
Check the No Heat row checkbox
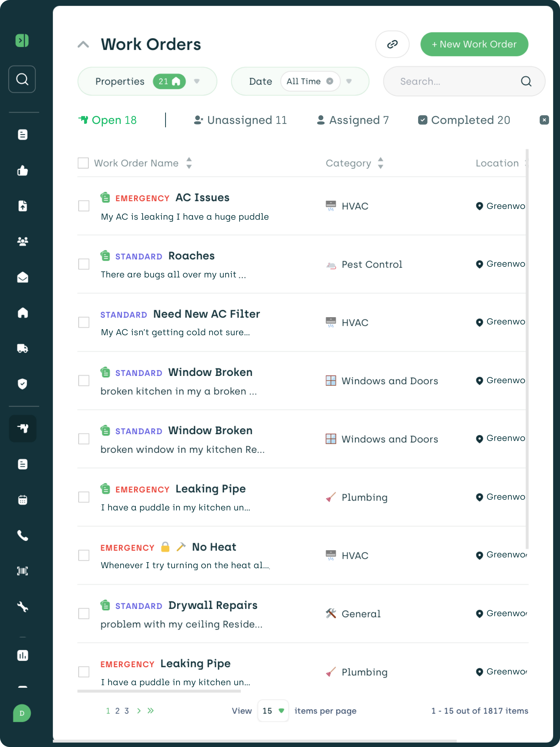click(84, 555)
